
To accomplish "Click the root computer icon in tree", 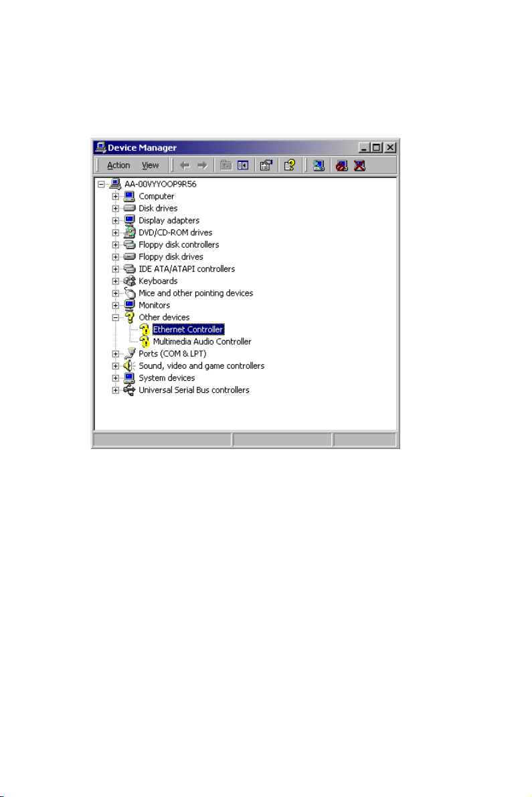I will (115, 184).
